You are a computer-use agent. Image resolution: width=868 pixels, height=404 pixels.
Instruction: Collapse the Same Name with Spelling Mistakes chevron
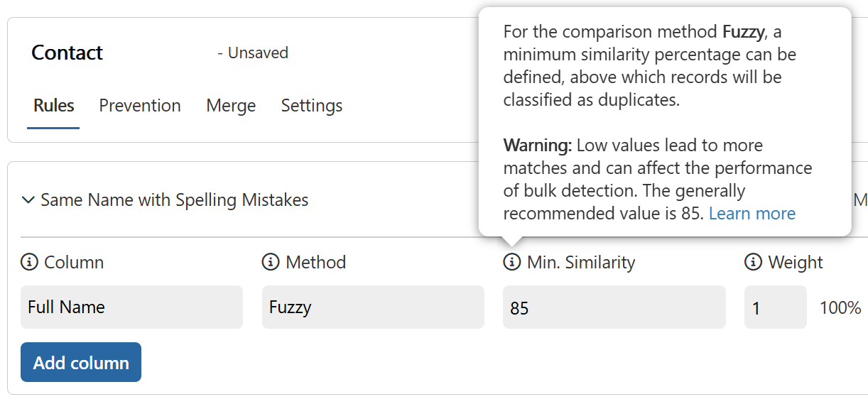[28, 200]
